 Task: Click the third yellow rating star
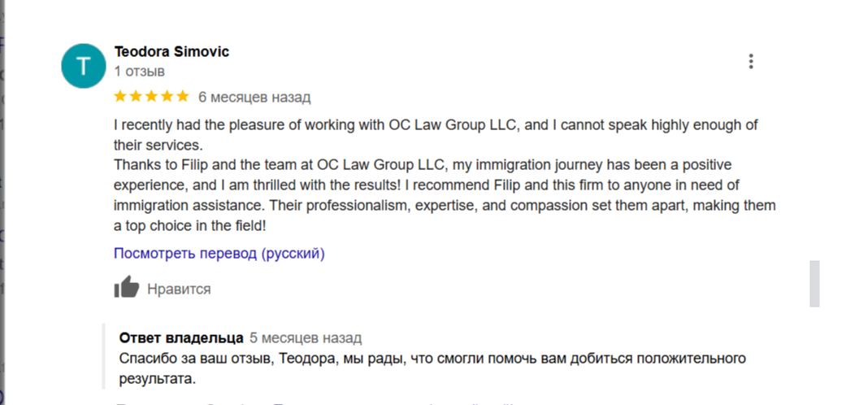point(151,97)
